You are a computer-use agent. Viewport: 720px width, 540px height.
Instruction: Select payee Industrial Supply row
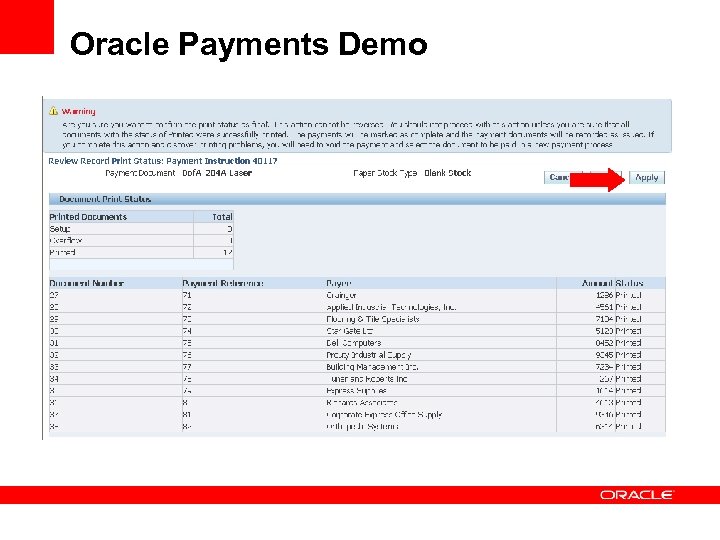pyautogui.click(x=369, y=355)
